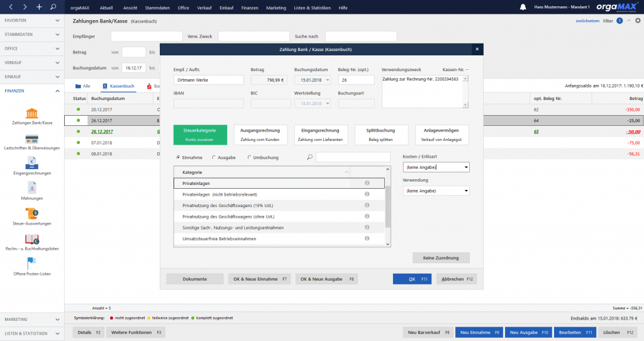Go forward with the right arrow icon
This screenshot has width=644, height=341.
pos(25,7)
